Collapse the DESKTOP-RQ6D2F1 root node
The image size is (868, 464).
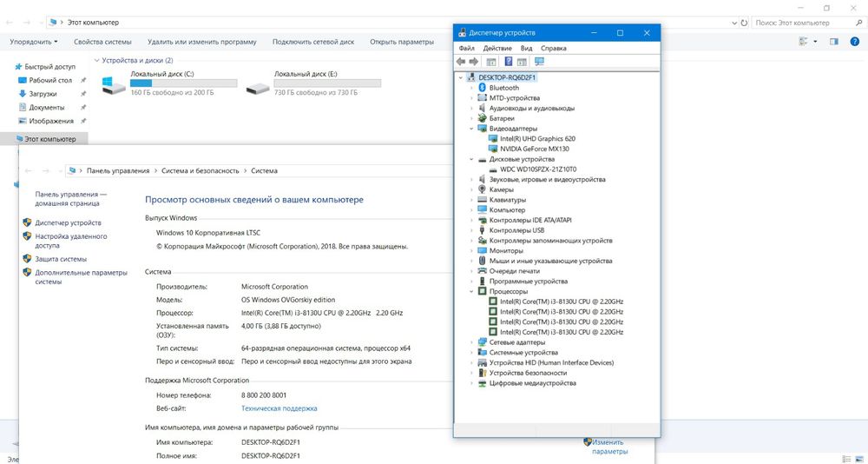pyautogui.click(x=461, y=77)
